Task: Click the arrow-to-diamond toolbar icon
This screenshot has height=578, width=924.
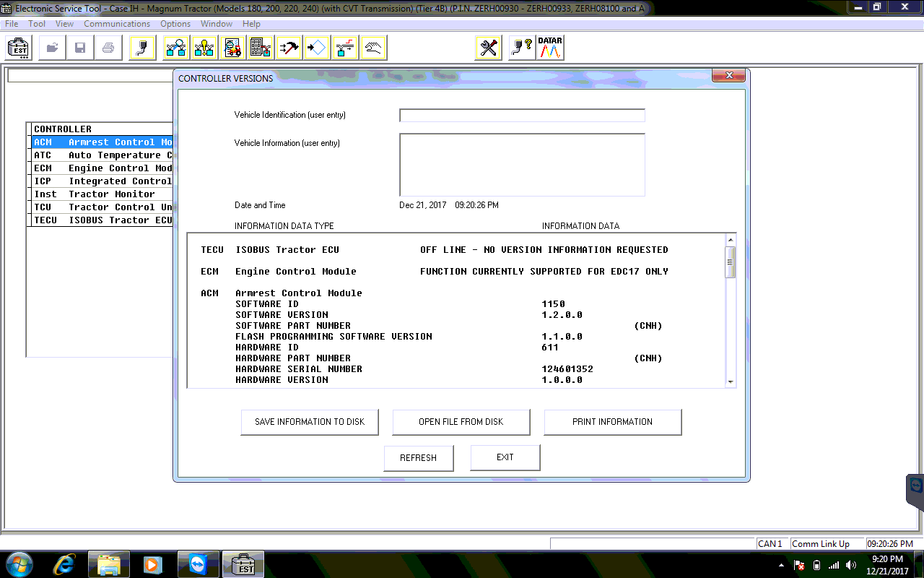Action: coord(316,48)
